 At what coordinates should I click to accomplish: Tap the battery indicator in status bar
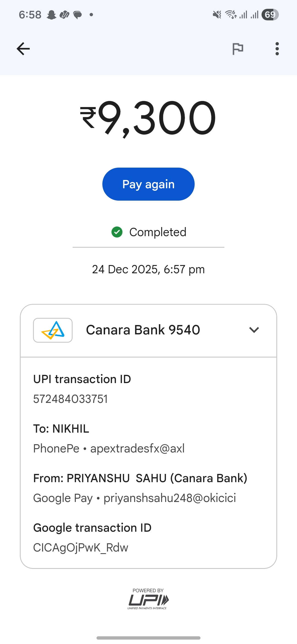[270, 15]
